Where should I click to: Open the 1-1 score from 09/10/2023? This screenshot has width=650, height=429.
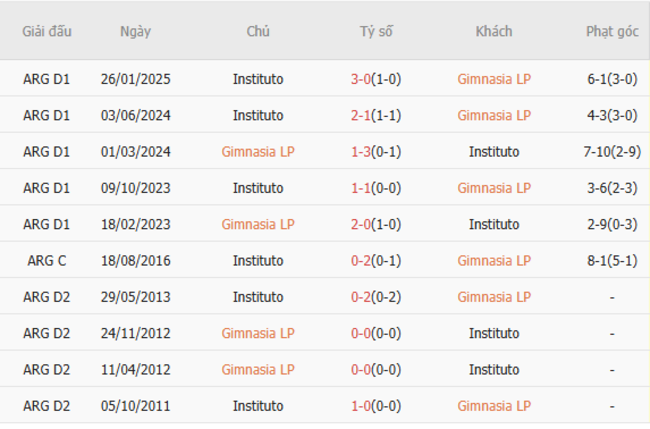(x=376, y=188)
